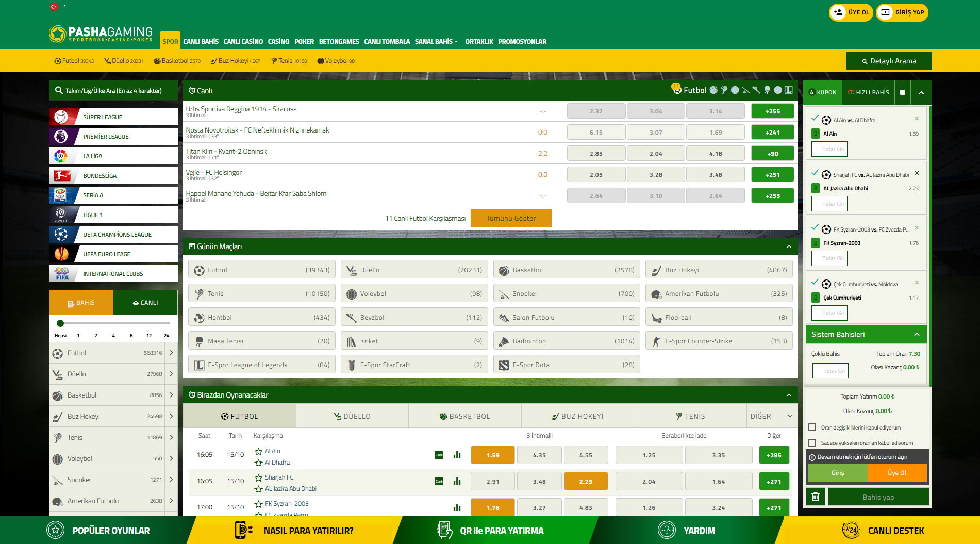
Task: Click the Premier League logo in sidebar
Action: click(61, 137)
